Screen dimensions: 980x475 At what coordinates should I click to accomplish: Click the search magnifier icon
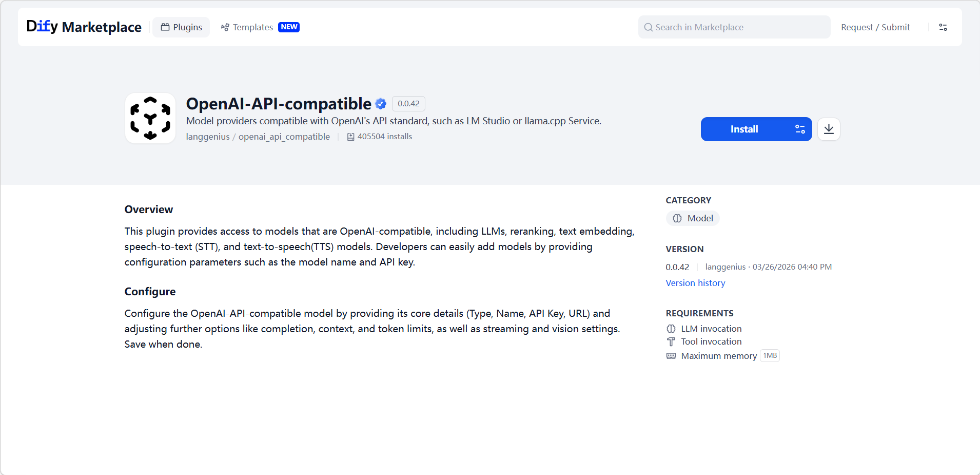click(x=649, y=27)
